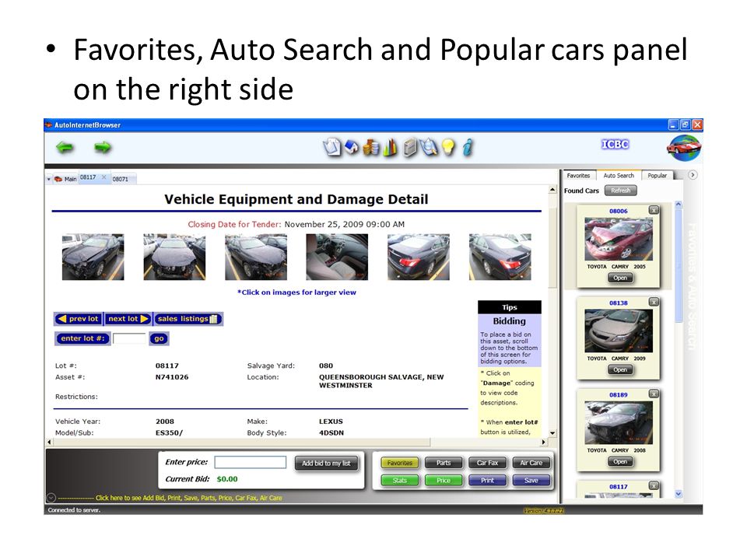Close the 08117 tab with its x

click(103, 177)
